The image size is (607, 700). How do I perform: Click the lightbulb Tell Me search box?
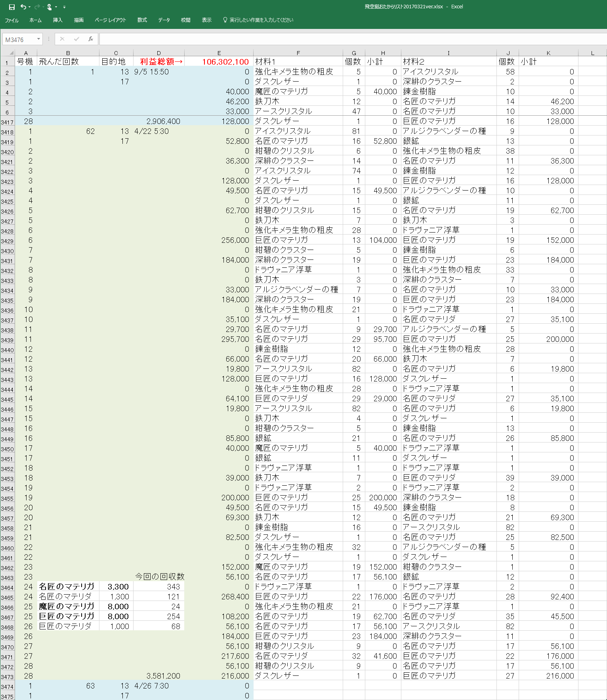coord(258,20)
